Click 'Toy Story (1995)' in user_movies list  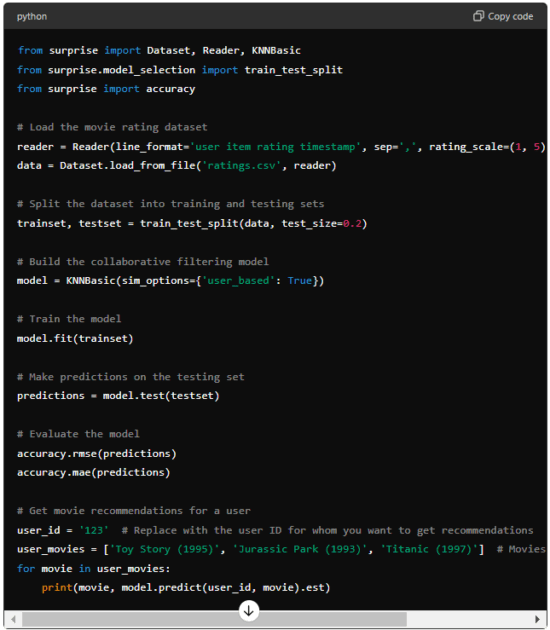click(x=164, y=549)
